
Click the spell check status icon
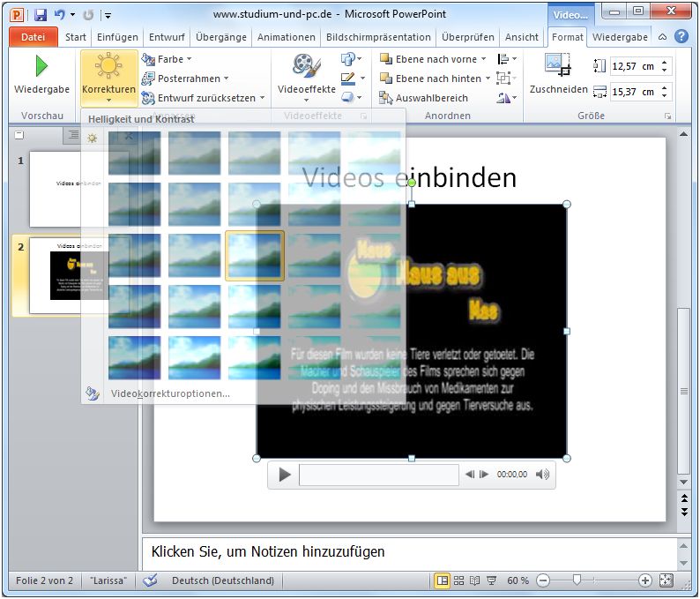[151, 580]
